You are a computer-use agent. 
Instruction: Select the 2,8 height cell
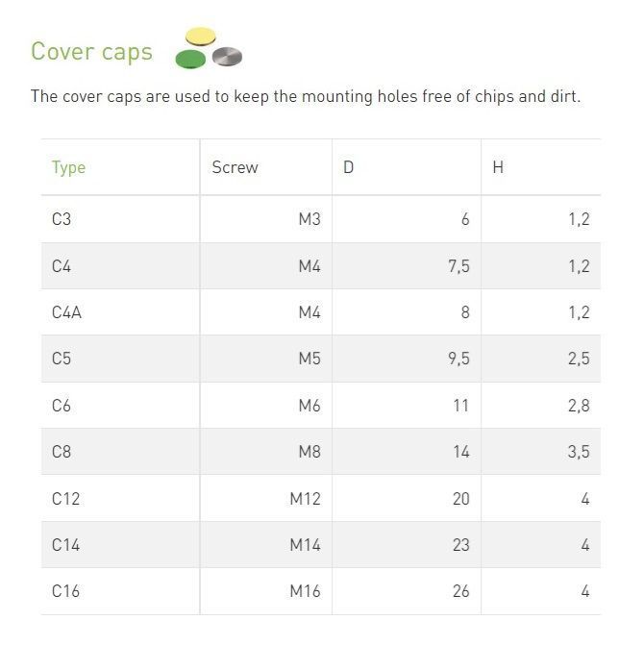[x=578, y=405]
